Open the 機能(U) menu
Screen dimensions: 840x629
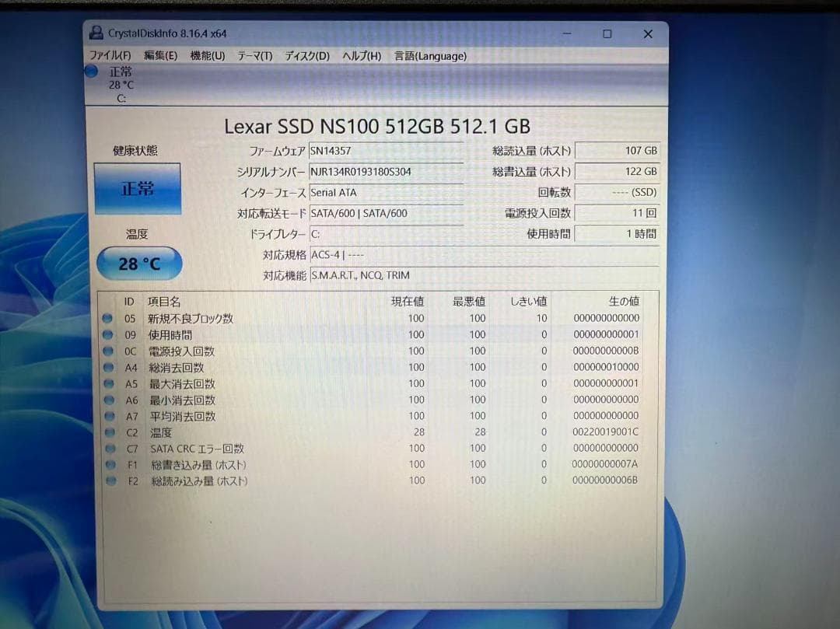(207, 56)
